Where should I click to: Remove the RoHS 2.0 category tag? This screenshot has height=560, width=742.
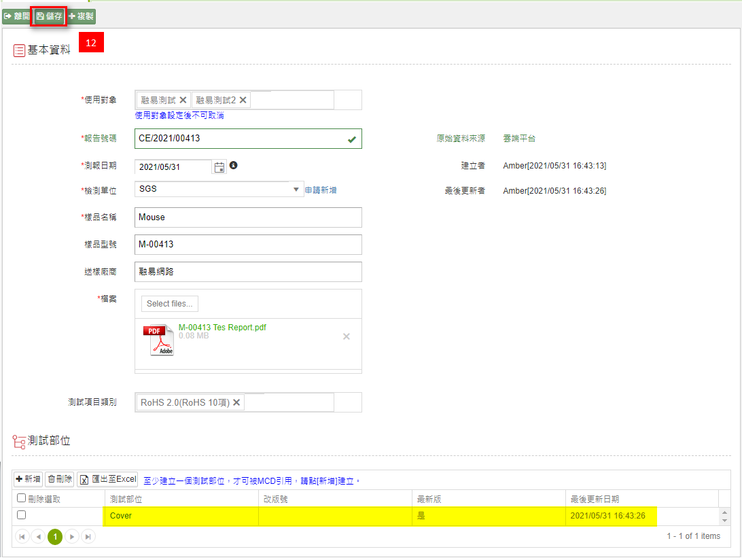[236, 402]
